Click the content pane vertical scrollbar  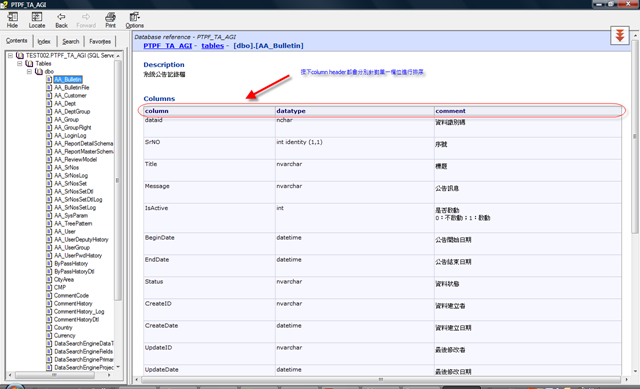click(635, 137)
